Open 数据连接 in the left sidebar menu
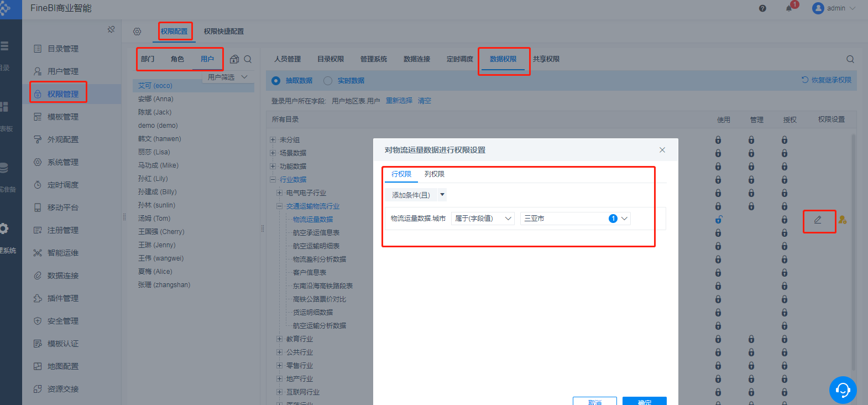 click(x=63, y=276)
